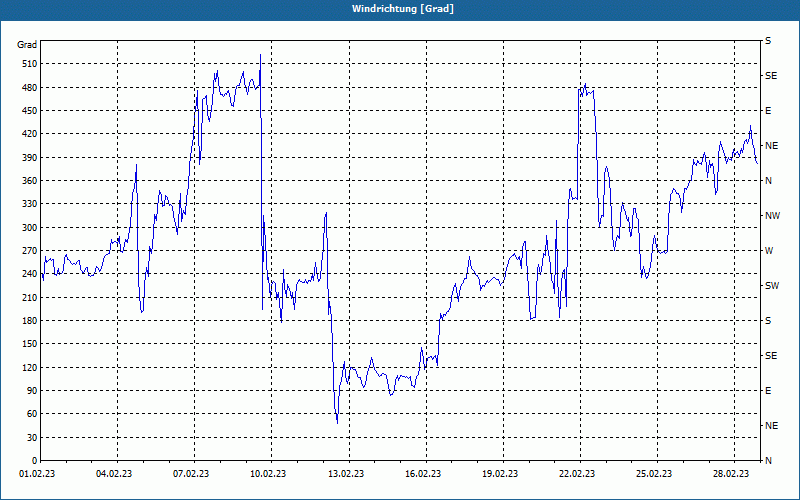Select the 04.02.23 date label
The height and width of the screenshot is (500, 800).
point(114,474)
